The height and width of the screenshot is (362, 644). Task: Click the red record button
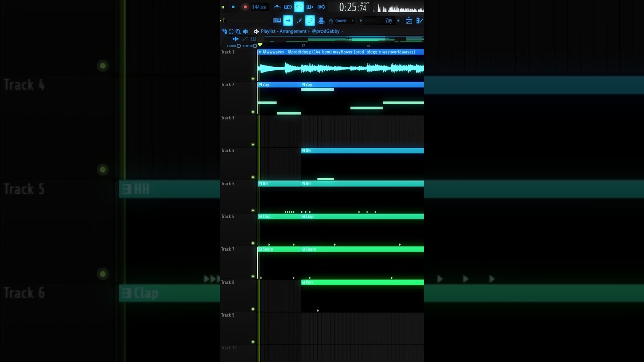[245, 7]
